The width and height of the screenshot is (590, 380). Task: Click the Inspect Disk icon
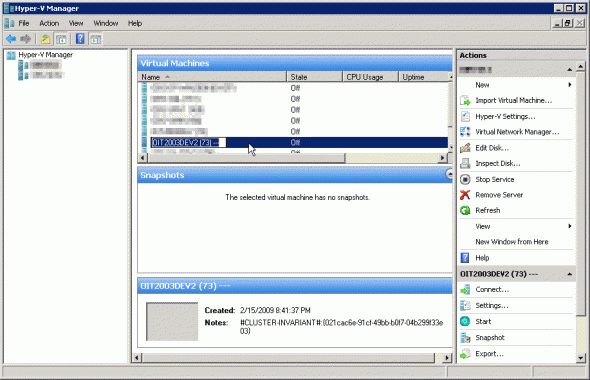(465, 163)
